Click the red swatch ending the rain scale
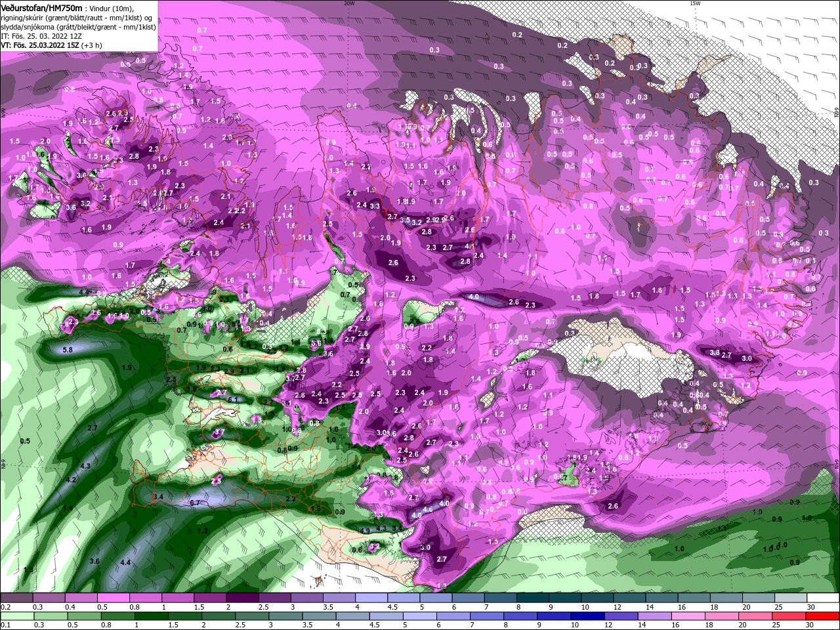Screen dimensions: 840x630 tap(823, 616)
